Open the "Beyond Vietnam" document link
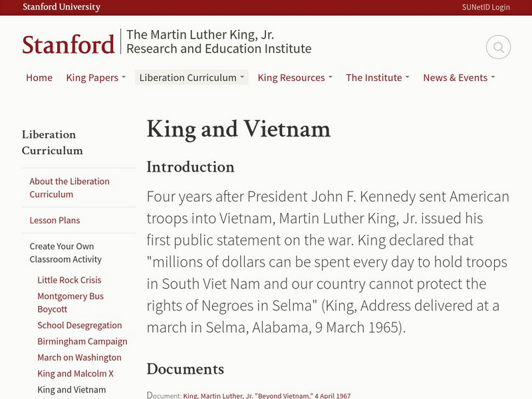Screen dimensions: 532x399 coord(267,396)
